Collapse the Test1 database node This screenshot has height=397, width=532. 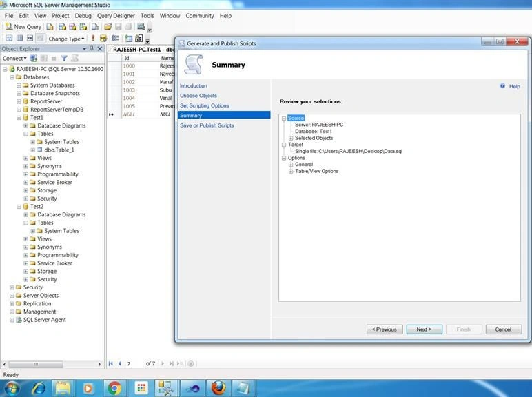click(x=19, y=118)
